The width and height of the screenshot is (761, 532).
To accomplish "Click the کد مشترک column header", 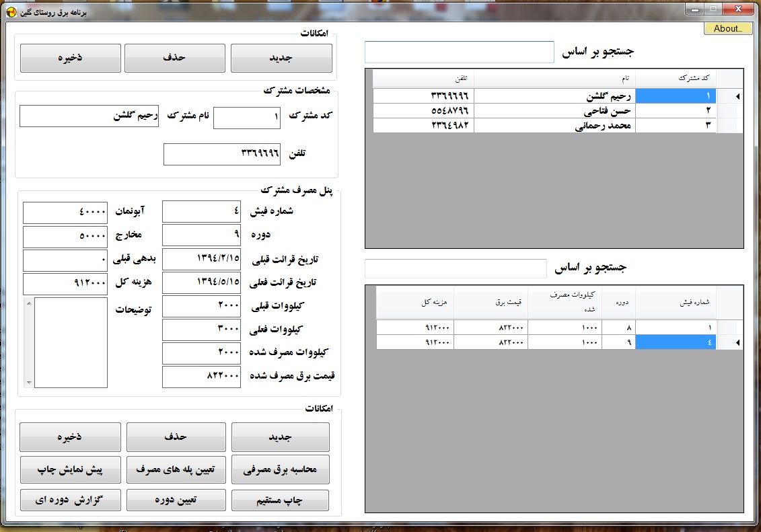I will coord(676,78).
